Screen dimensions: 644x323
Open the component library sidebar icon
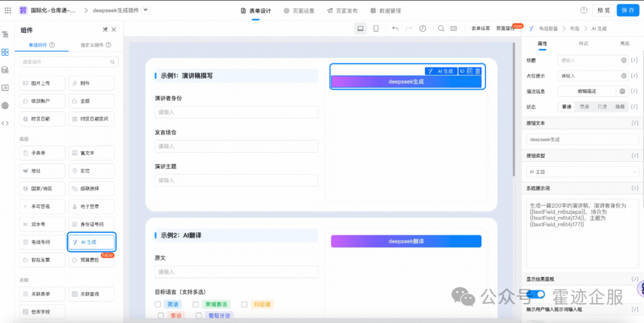point(5,53)
